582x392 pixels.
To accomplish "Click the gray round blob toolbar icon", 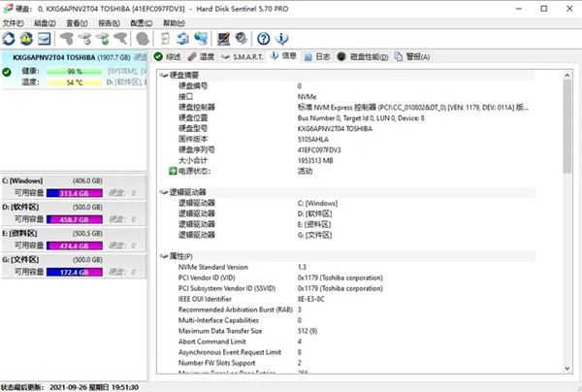I will pos(143,39).
